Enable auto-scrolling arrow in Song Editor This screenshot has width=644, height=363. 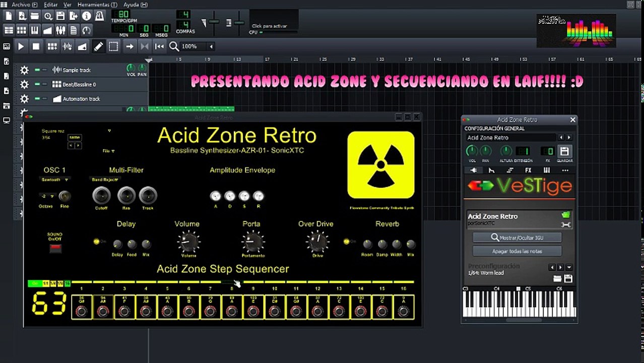pyautogui.click(x=130, y=46)
